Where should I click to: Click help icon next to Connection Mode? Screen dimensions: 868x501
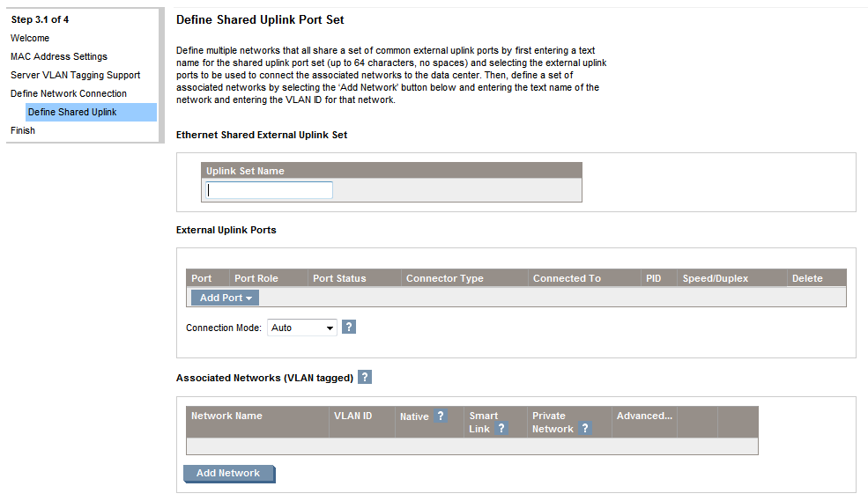[349, 328]
